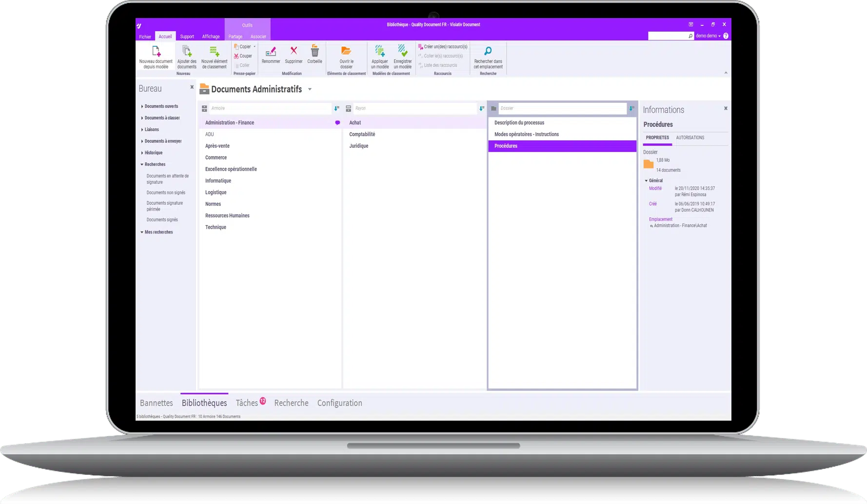The width and height of the screenshot is (867, 504).
Task: Open the Documents Administratifs dropdown arrow
Action: click(x=310, y=90)
